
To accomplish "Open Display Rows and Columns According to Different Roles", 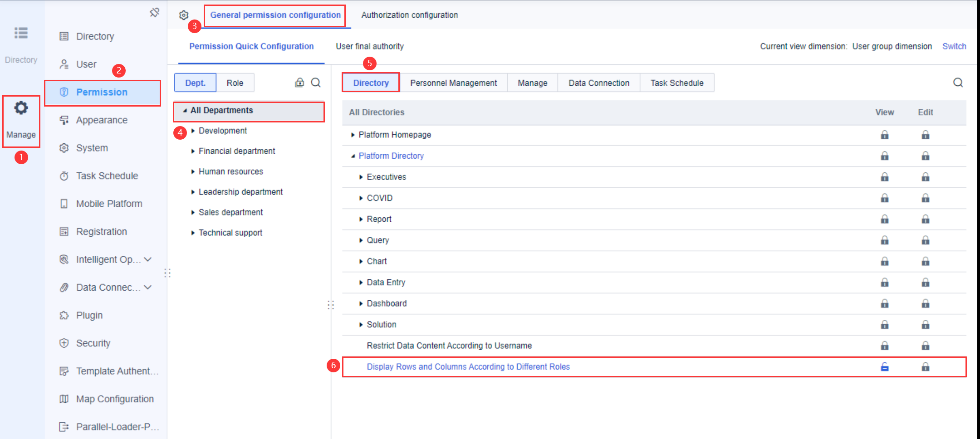I will tap(468, 367).
